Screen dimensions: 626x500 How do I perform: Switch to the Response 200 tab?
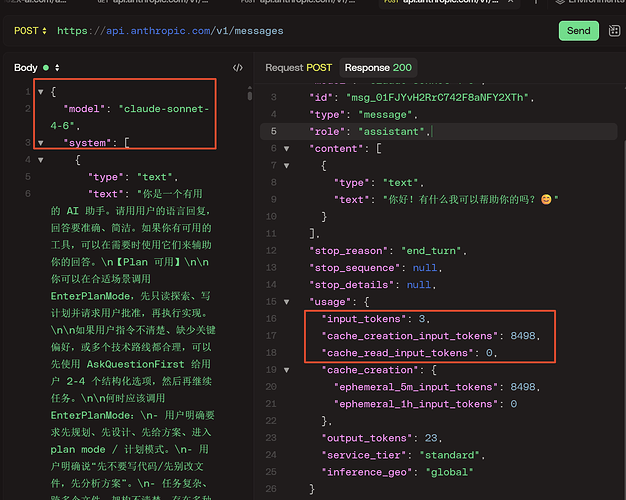pyautogui.click(x=378, y=67)
